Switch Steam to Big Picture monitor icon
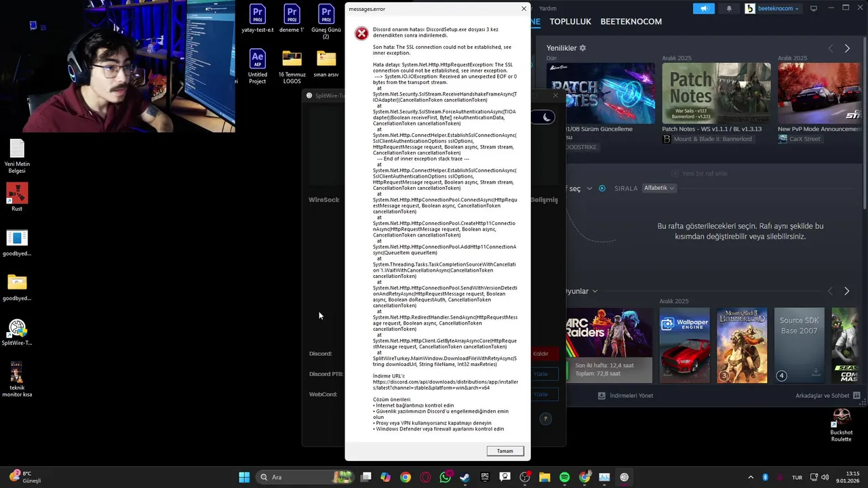 tap(814, 8)
